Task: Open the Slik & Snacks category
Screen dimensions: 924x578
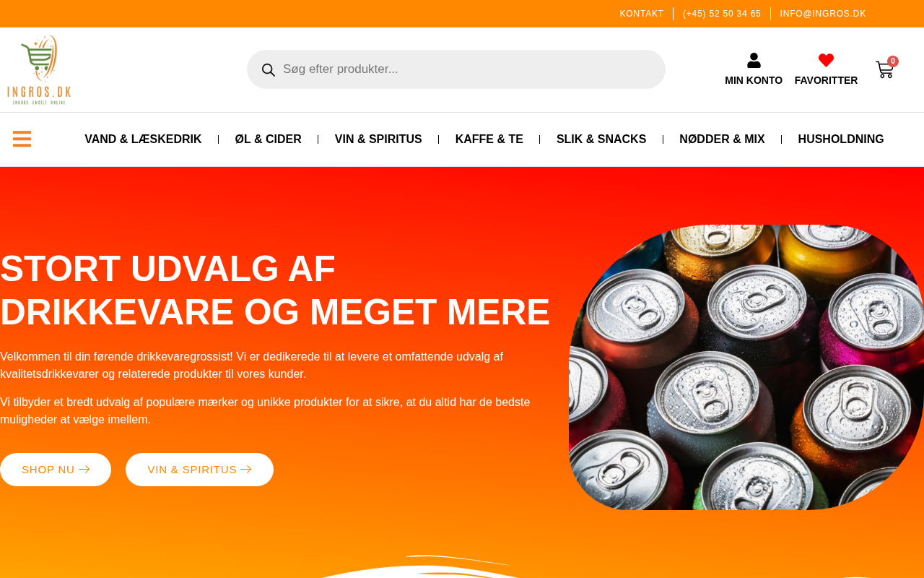Action: (601, 139)
